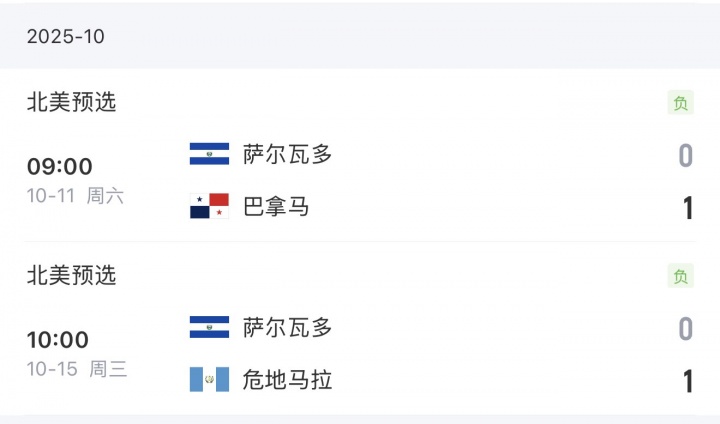This screenshot has height=424, width=720.
Task: Click El Salvador flag in the 10-11 match
Action: (209, 154)
